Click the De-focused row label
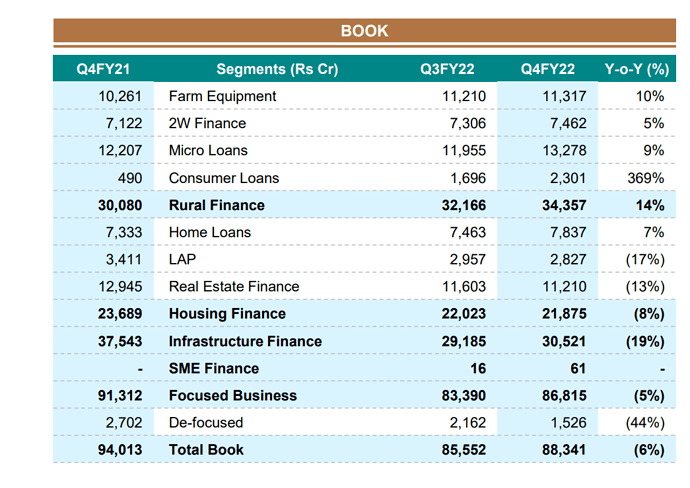The image size is (690, 488). [206, 422]
